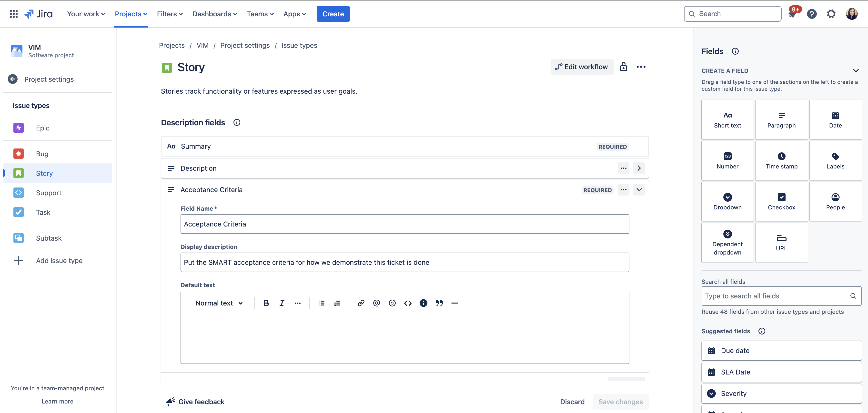Click the emoji icon in the editor toolbar
This screenshot has height=413, width=868.
392,303
